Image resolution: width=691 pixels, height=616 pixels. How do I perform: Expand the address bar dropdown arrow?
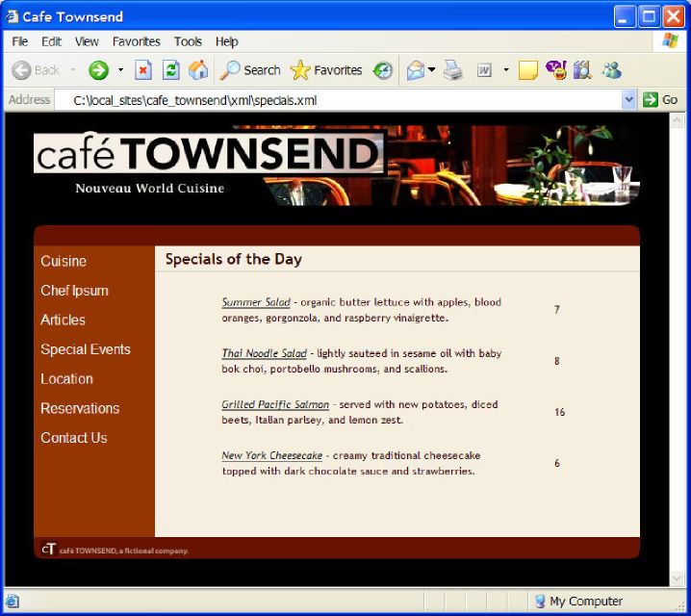(628, 100)
